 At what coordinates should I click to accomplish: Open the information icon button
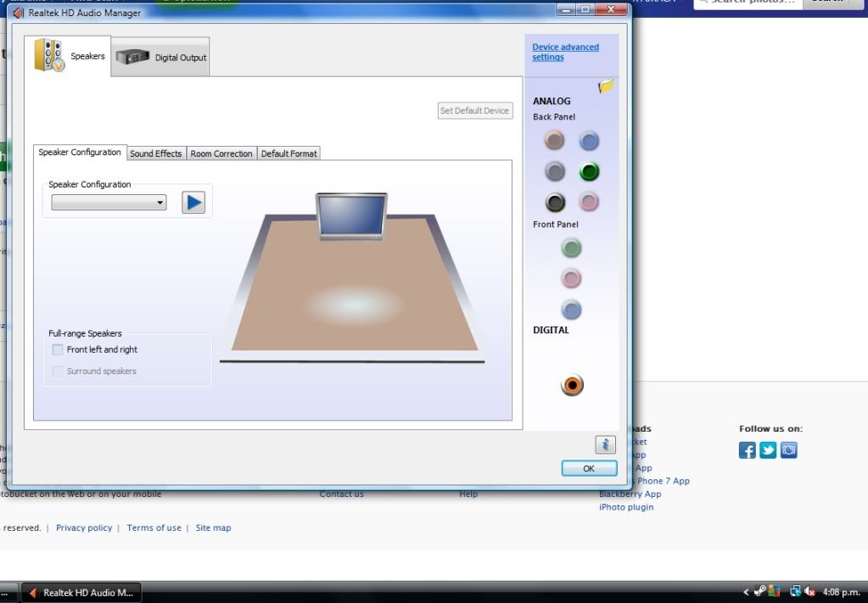[x=606, y=444]
